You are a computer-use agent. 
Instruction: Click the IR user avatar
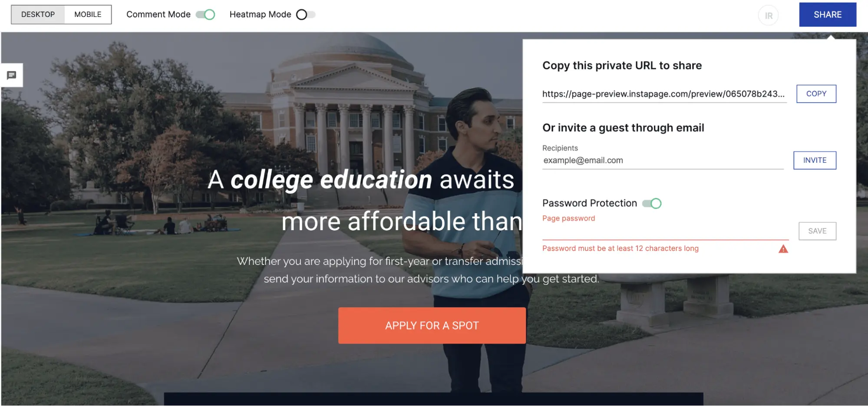click(768, 16)
